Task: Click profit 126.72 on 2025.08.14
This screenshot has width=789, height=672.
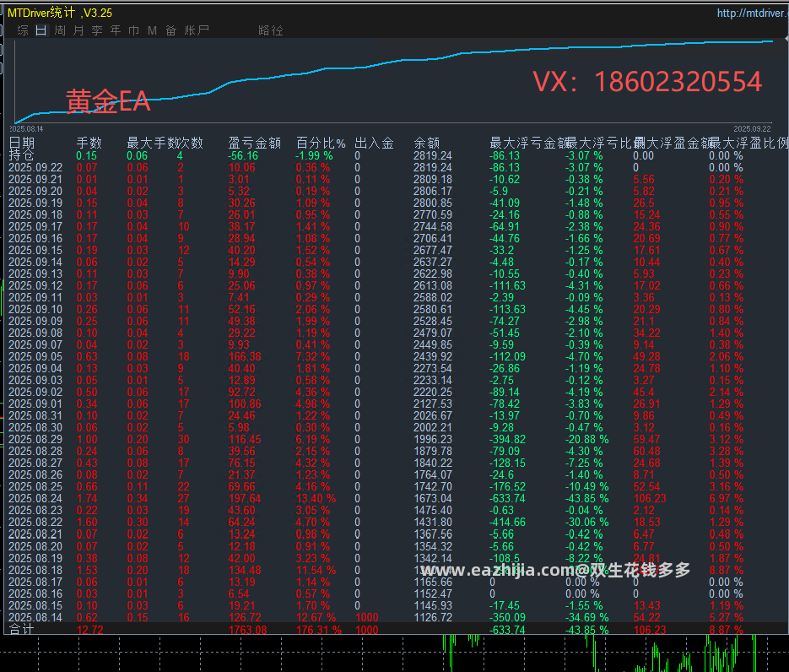Action: tap(245, 618)
